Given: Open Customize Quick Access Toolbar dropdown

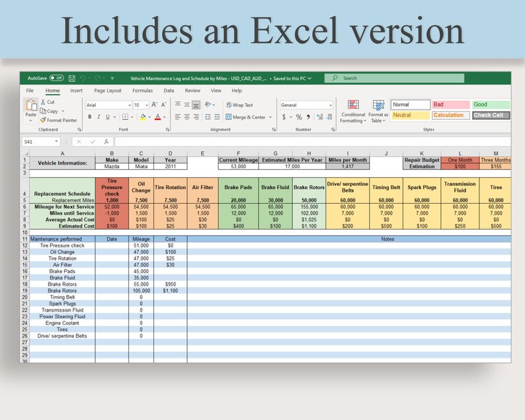Looking at the screenshot, I should (112, 78).
